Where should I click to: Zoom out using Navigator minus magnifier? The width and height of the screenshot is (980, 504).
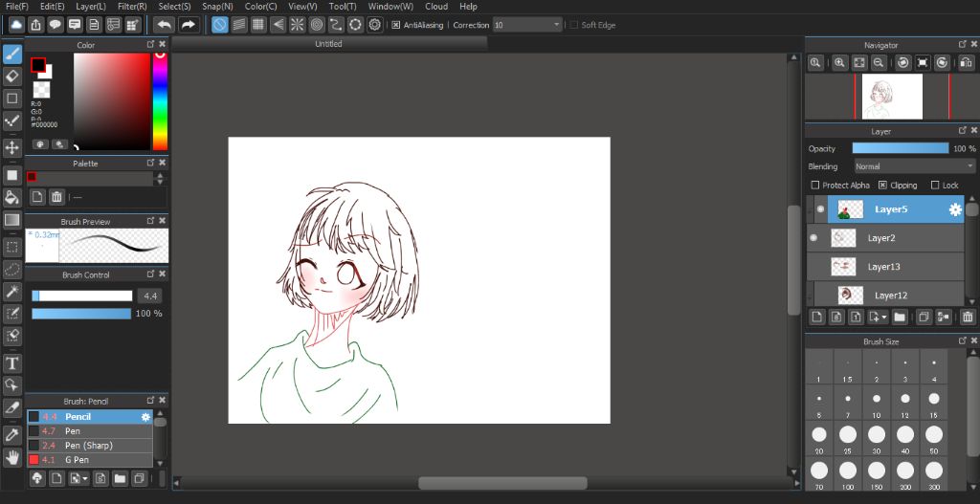(879, 62)
